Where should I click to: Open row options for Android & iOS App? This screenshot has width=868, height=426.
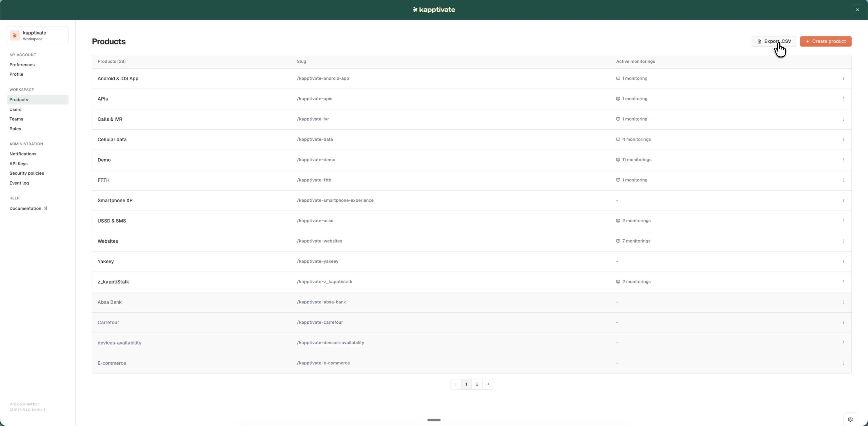pos(843,78)
